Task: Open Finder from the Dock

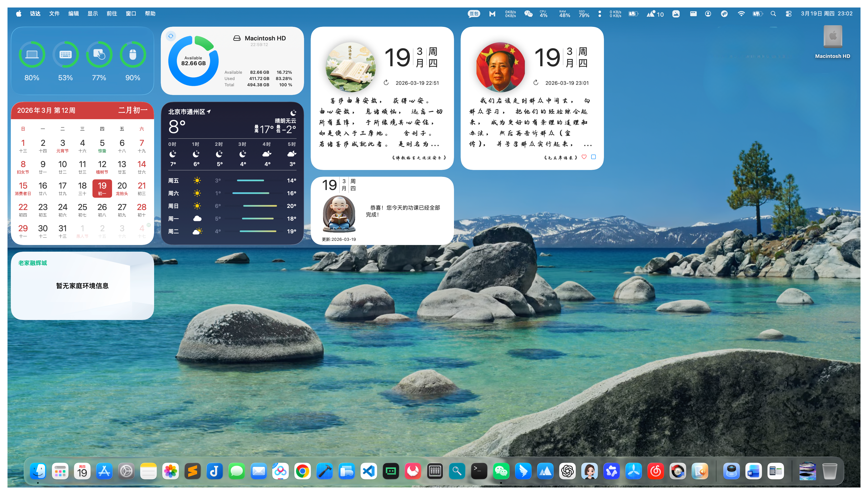Action: 38,471
